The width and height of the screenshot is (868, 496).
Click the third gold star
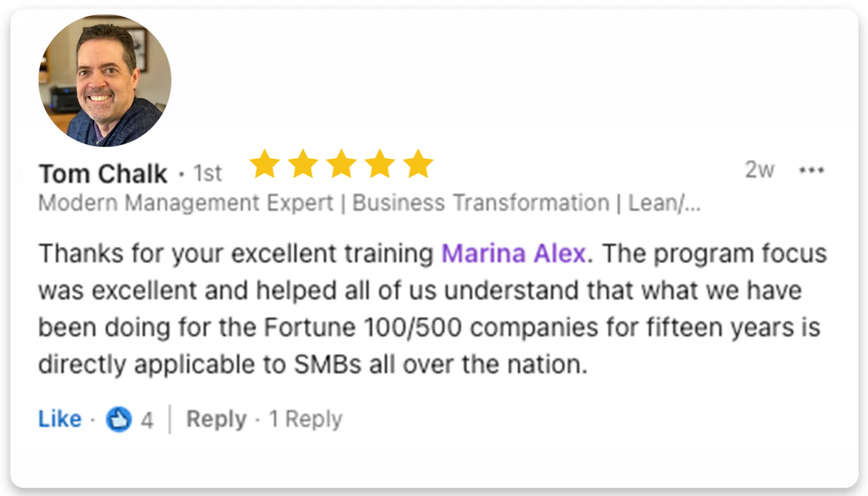[x=341, y=164]
